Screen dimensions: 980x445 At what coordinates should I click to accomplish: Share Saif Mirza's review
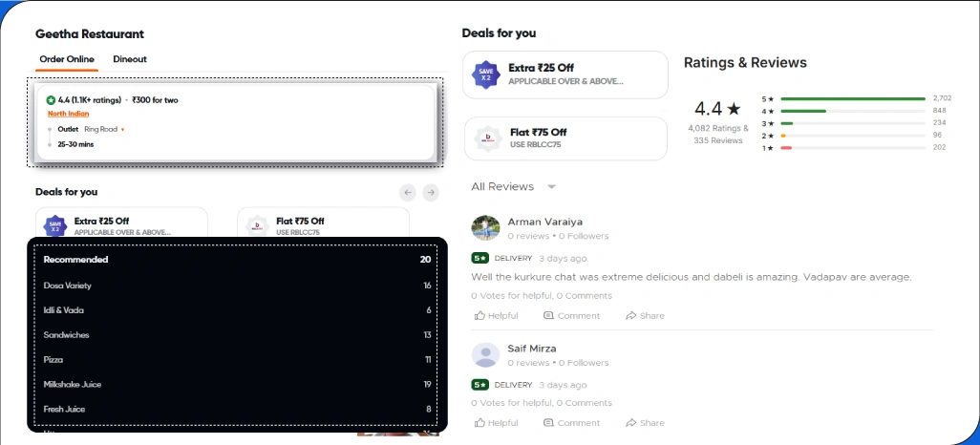(x=645, y=423)
